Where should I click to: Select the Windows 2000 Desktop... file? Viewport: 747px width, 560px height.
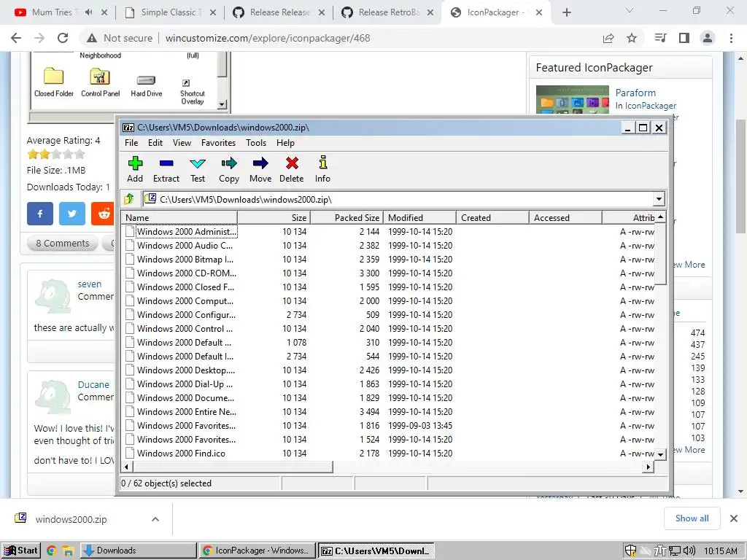186,370
